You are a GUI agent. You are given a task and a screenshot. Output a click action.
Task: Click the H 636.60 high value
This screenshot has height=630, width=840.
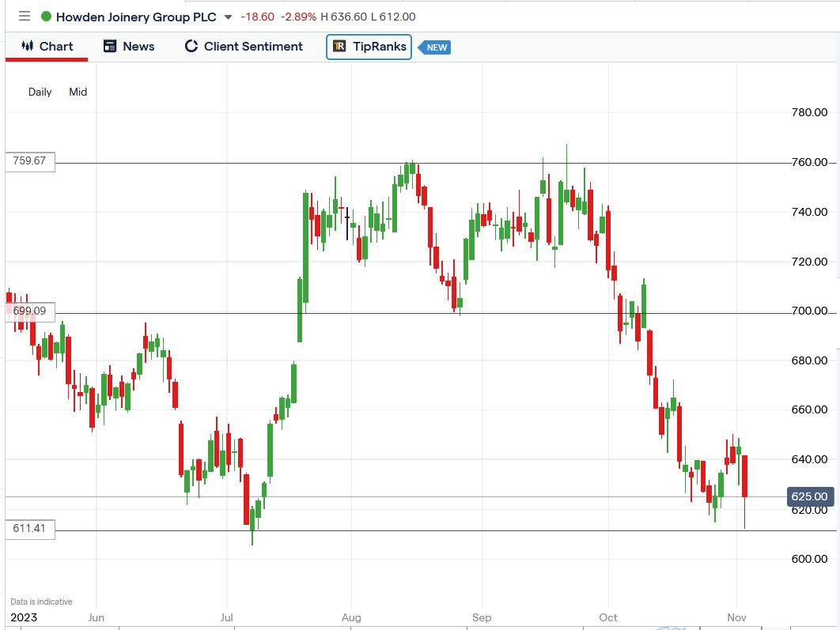coord(344,17)
